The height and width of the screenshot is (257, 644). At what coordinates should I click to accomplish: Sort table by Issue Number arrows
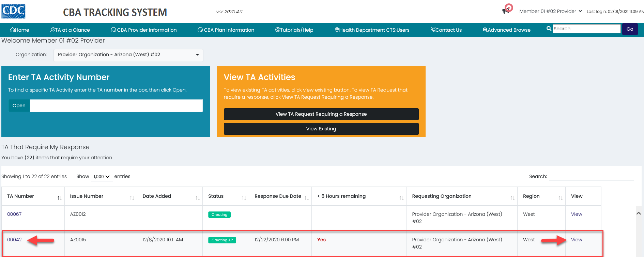click(x=132, y=198)
